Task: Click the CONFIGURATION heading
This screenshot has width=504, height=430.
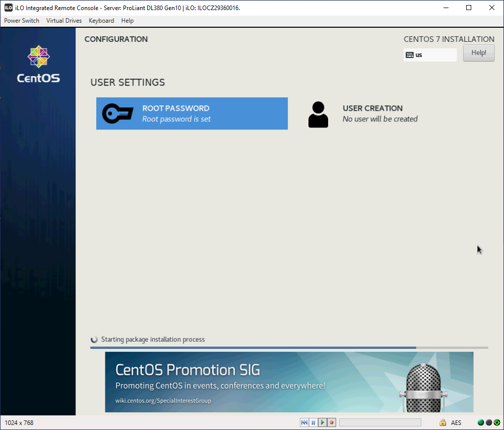Action: click(x=116, y=39)
